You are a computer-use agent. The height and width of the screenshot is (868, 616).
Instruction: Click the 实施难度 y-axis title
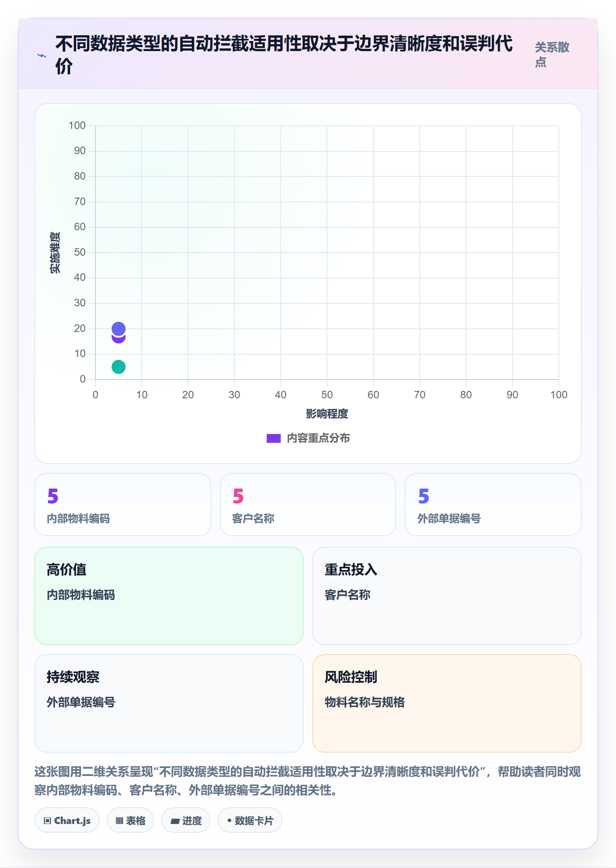click(55, 253)
